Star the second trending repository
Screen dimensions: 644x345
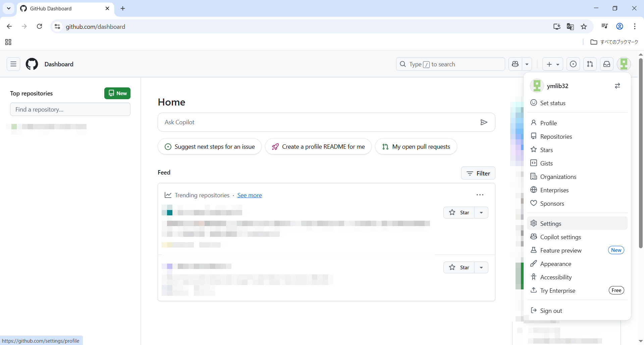[x=459, y=267]
